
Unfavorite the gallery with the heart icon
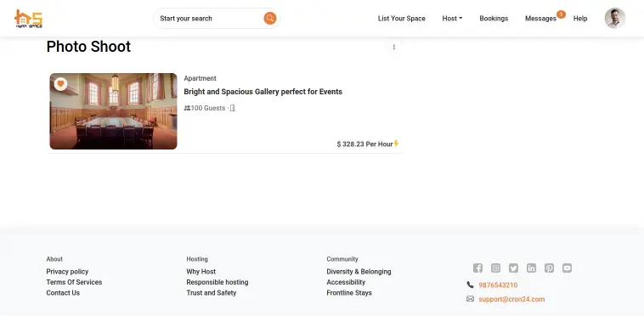(x=61, y=84)
